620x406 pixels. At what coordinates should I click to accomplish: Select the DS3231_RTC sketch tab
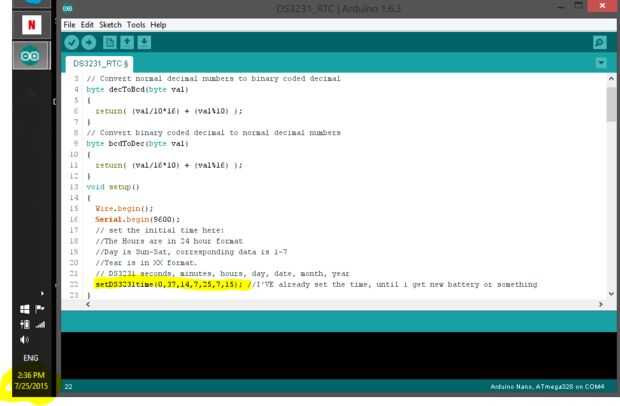tap(100, 64)
